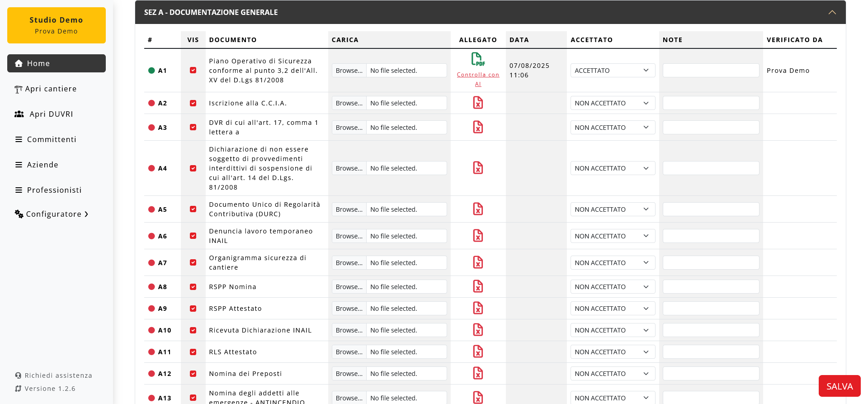
Task: Click the headset icon beside Richiedi assistenza
Action: 18,375
